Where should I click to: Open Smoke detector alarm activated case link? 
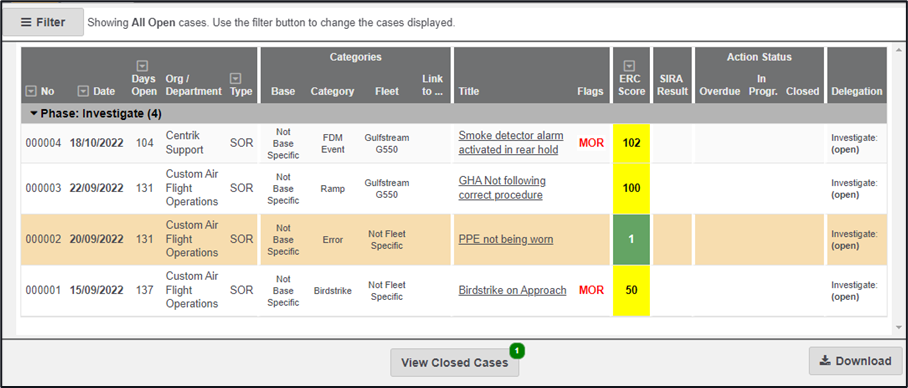(511, 142)
